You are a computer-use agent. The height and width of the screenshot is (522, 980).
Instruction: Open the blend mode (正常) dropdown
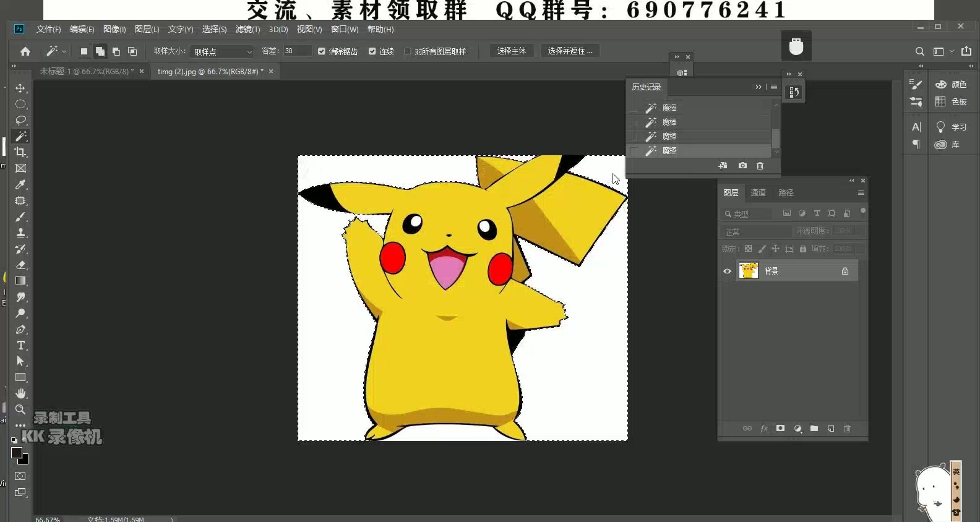click(757, 231)
